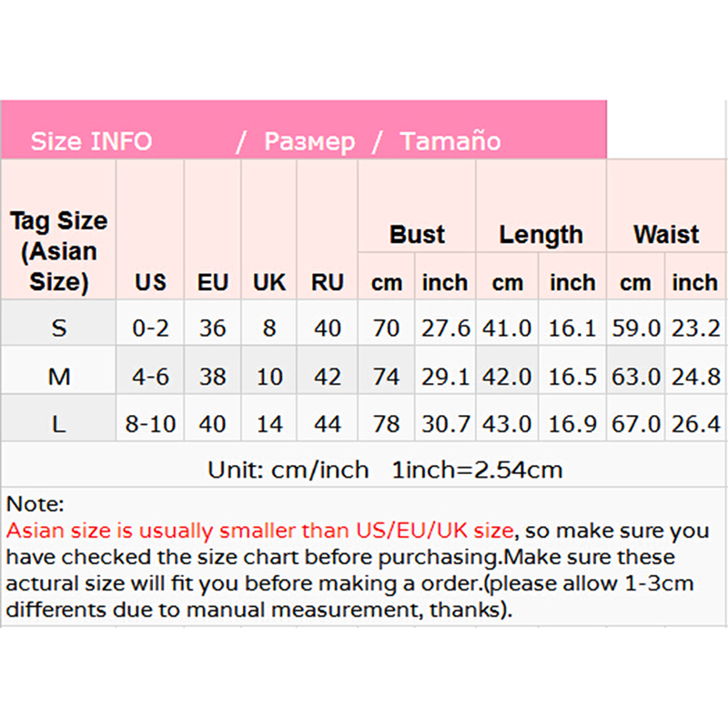Select the 'Waist' column header
Image resolution: width=728 pixels, height=728 pixels.
point(666,234)
